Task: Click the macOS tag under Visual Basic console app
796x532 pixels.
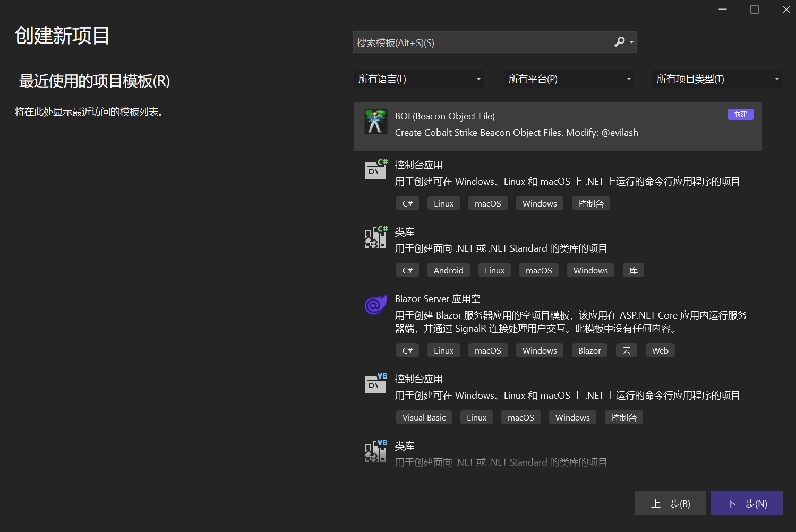Action: click(x=521, y=417)
